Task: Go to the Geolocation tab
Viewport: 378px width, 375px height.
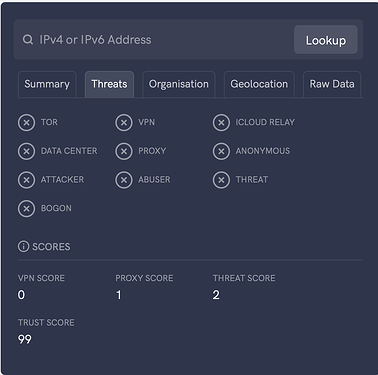Action: [259, 84]
